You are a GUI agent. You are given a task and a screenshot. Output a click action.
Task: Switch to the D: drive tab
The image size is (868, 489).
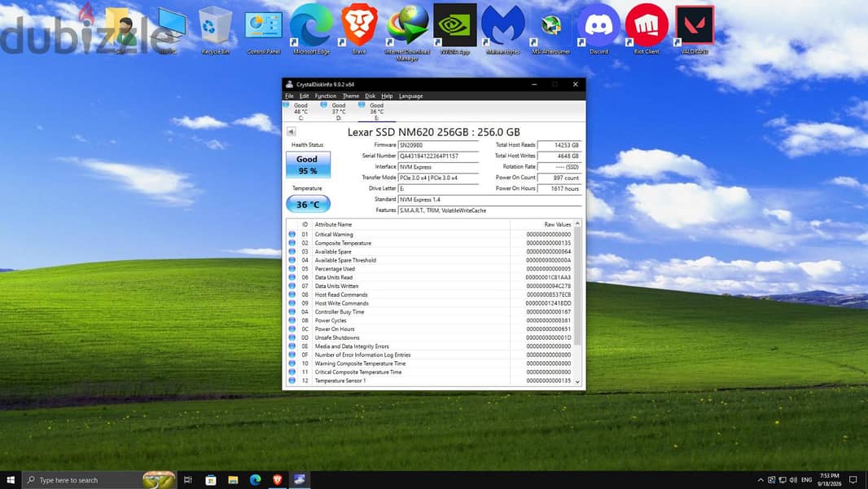pyautogui.click(x=338, y=111)
